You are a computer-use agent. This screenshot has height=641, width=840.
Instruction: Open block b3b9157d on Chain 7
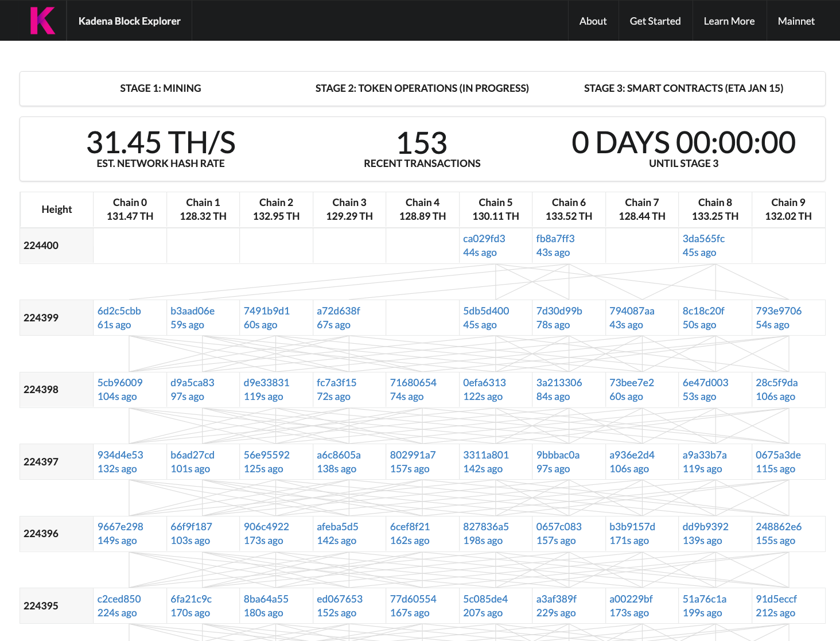click(x=632, y=527)
